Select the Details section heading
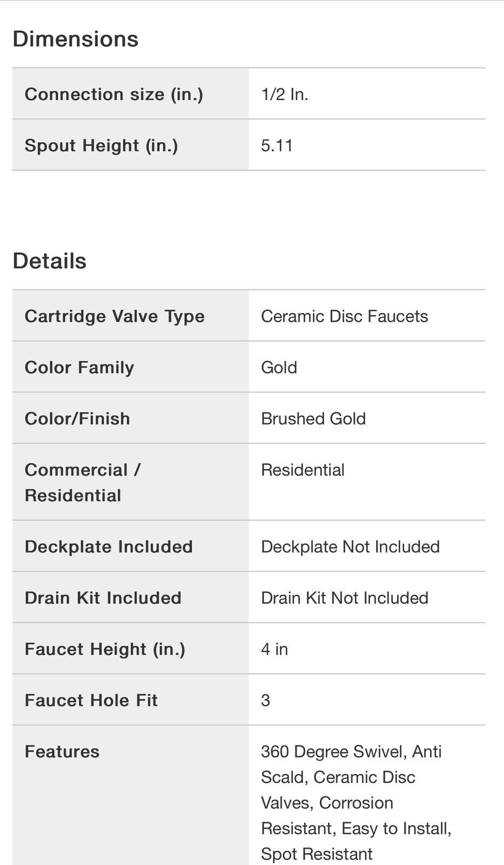 click(50, 261)
